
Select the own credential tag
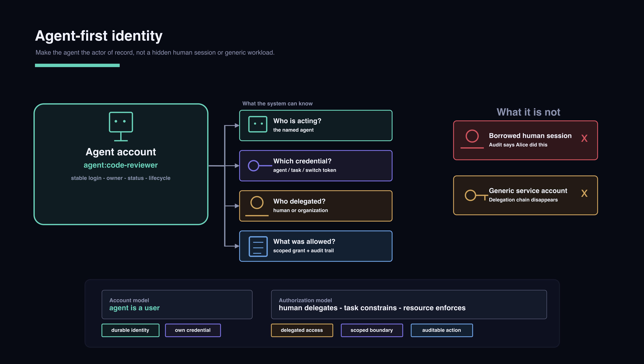(x=193, y=330)
